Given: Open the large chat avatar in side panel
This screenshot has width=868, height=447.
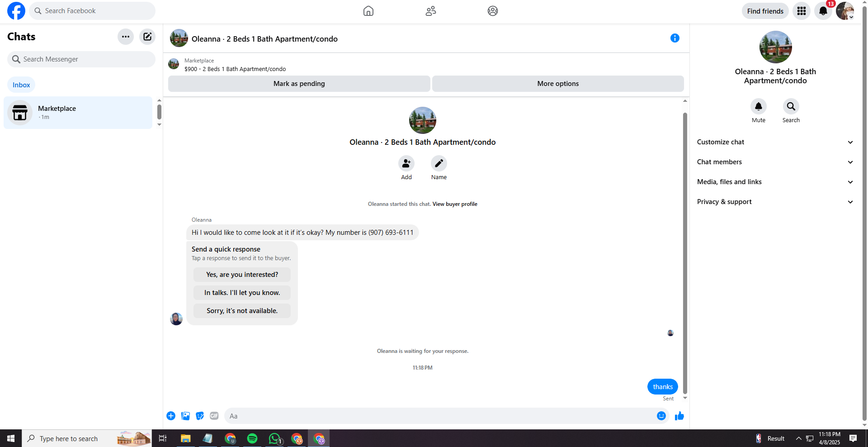Looking at the screenshot, I should pos(775,47).
